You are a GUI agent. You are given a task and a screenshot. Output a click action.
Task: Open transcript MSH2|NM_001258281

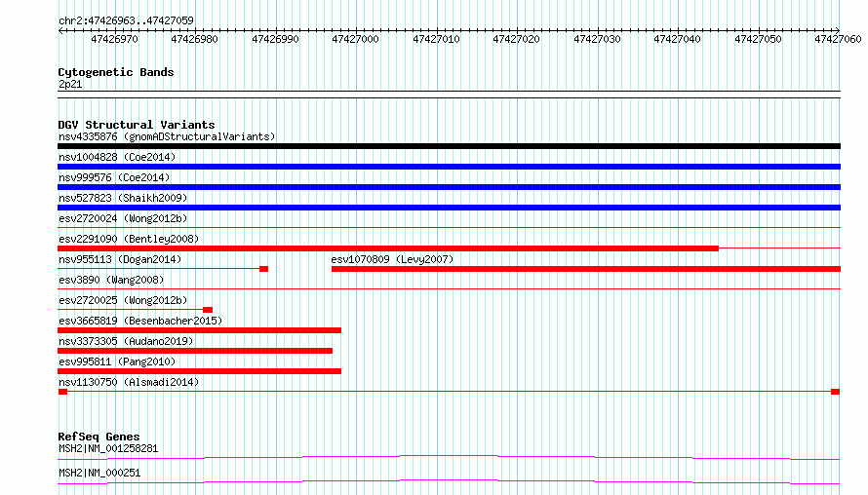(x=108, y=448)
